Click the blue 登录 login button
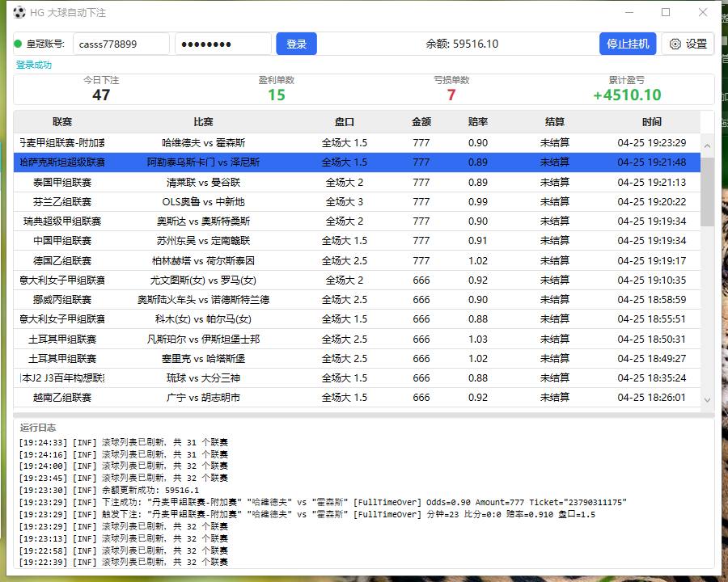 (x=296, y=44)
